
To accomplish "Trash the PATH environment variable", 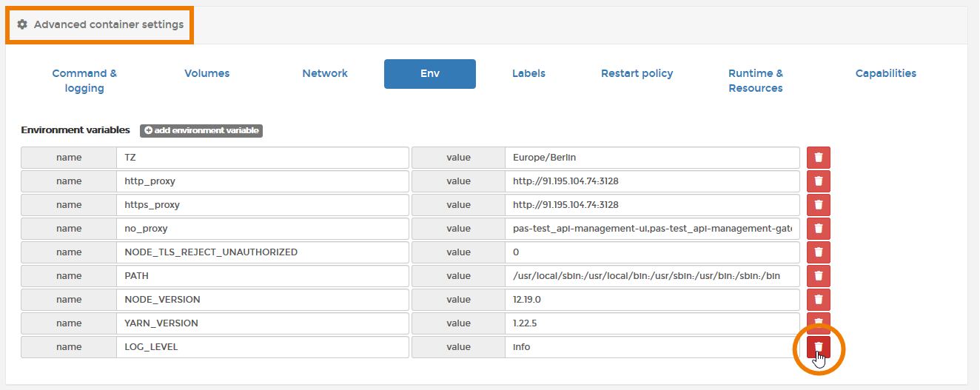I will [818, 276].
